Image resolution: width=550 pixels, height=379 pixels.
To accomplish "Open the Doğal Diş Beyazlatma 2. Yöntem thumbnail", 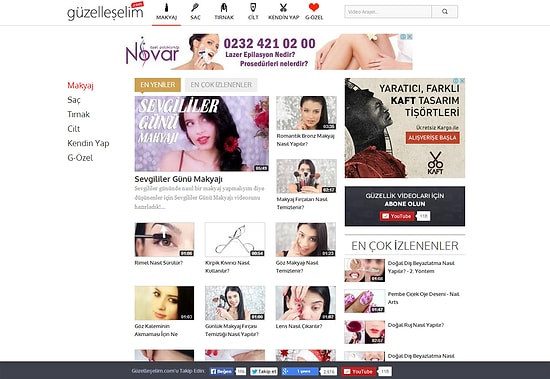I will pyautogui.click(x=364, y=270).
